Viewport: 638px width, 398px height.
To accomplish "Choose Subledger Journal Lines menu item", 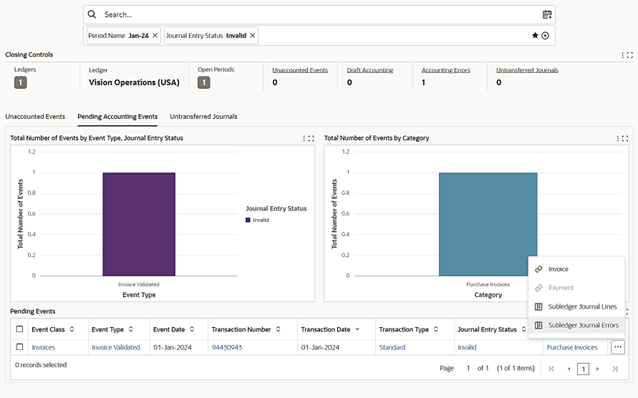I will point(576,306).
